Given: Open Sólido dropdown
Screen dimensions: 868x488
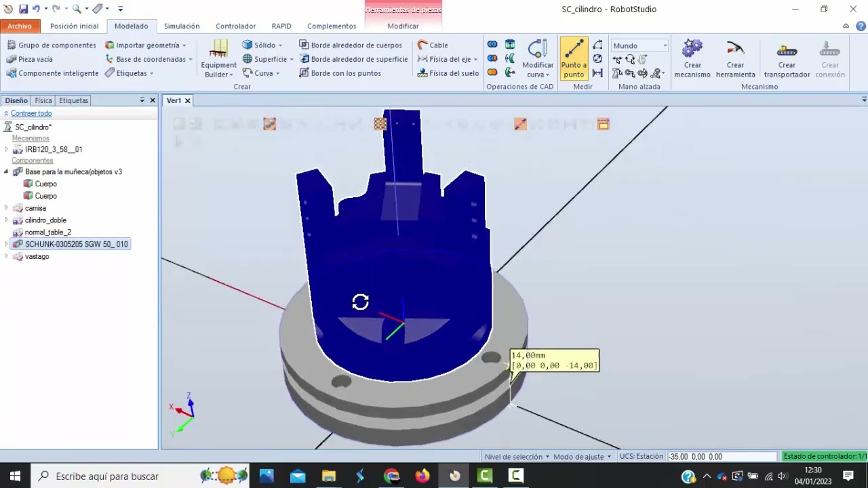Looking at the screenshot, I should pos(262,45).
